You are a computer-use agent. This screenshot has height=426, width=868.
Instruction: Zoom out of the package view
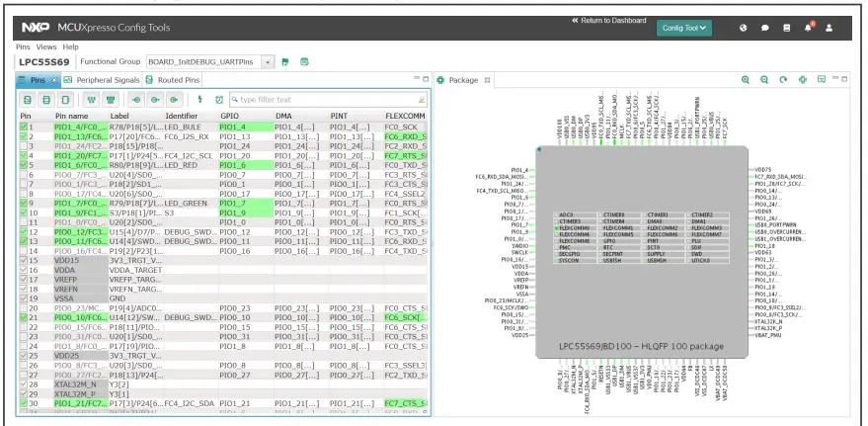pyautogui.click(x=764, y=80)
